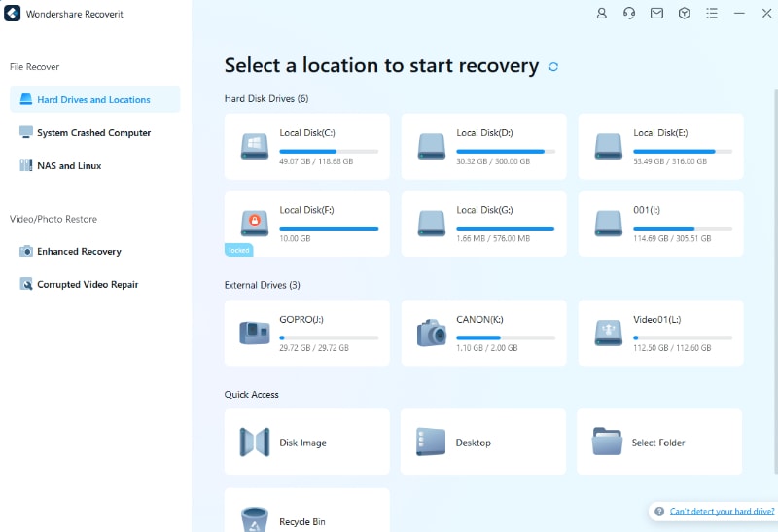The image size is (778, 532).
Task: Open the user account icon
Action: click(602, 14)
